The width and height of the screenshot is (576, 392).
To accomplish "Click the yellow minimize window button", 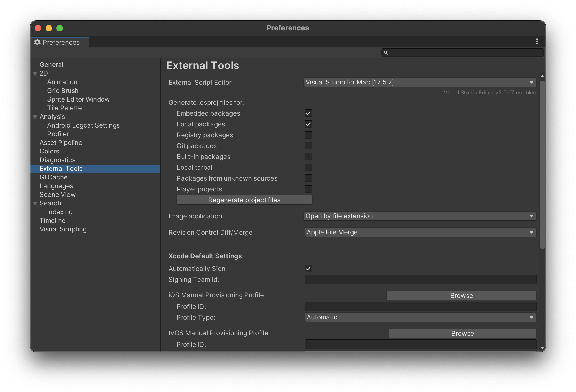I will click(49, 28).
